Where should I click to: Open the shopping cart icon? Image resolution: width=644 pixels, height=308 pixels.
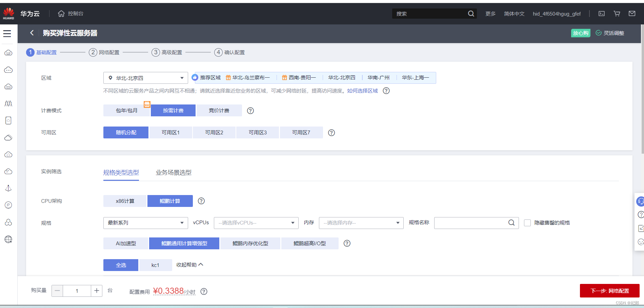click(617, 14)
